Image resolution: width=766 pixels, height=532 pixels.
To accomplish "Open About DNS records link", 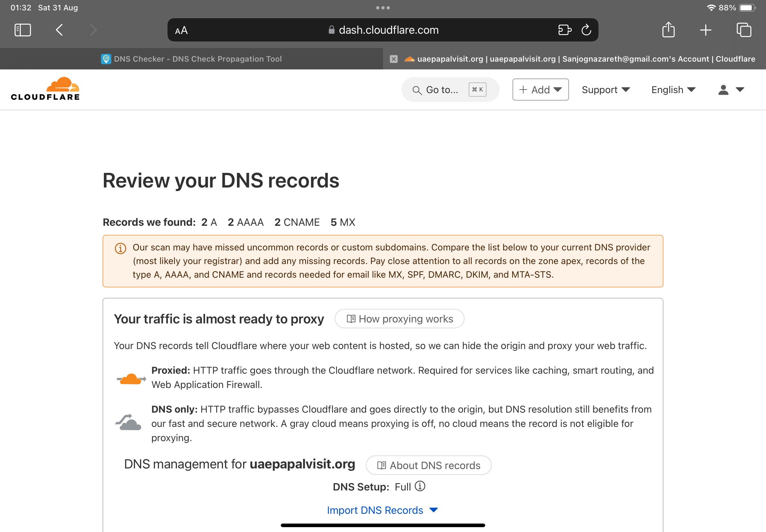I will pos(428,465).
